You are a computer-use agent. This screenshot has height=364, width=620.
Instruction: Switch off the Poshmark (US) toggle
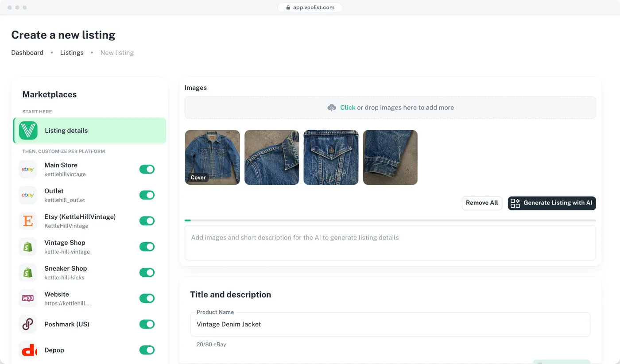147,324
